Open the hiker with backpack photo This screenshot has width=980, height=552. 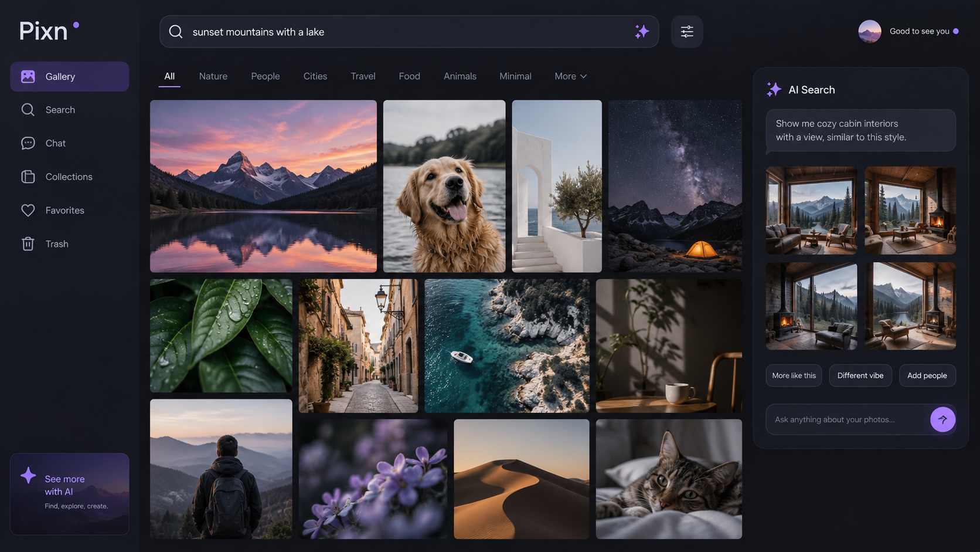point(221,469)
